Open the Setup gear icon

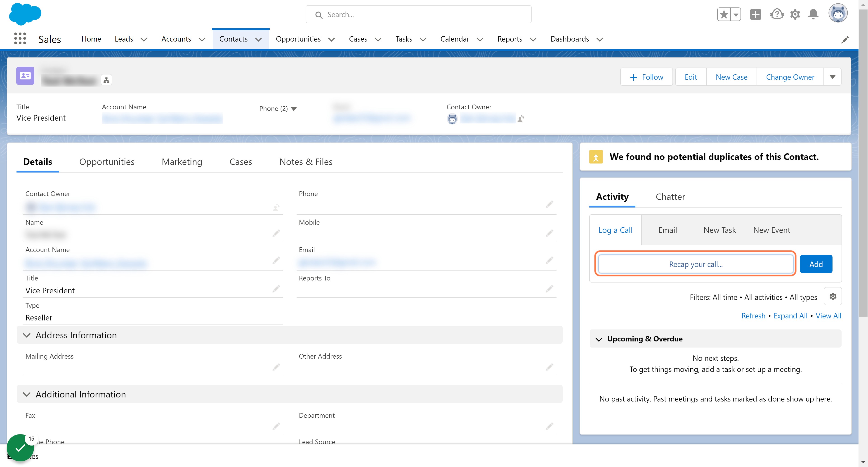pyautogui.click(x=795, y=14)
